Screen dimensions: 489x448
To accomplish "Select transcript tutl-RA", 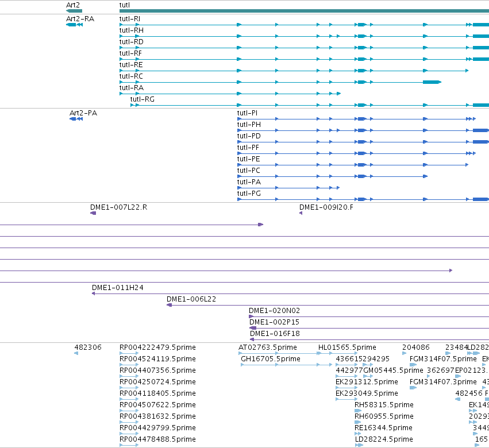I will [131, 88].
